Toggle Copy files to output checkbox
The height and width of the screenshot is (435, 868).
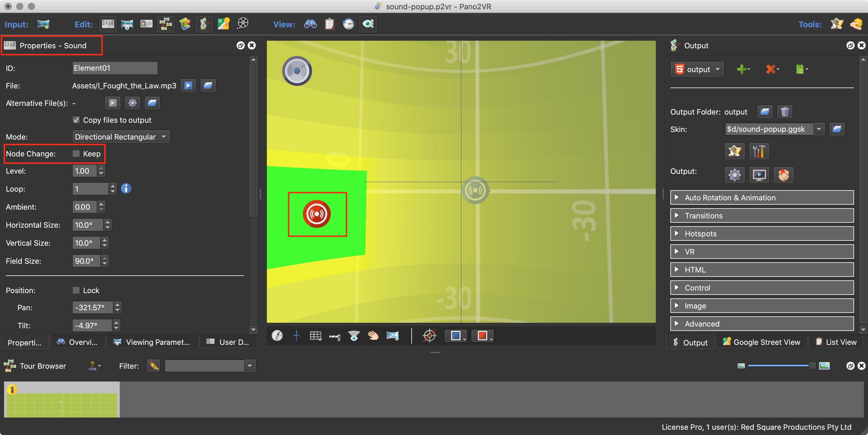point(76,120)
